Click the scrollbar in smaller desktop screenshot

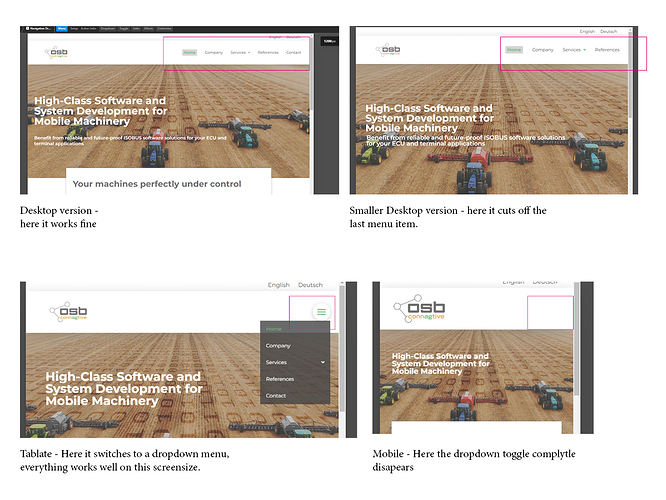pyautogui.click(x=629, y=110)
